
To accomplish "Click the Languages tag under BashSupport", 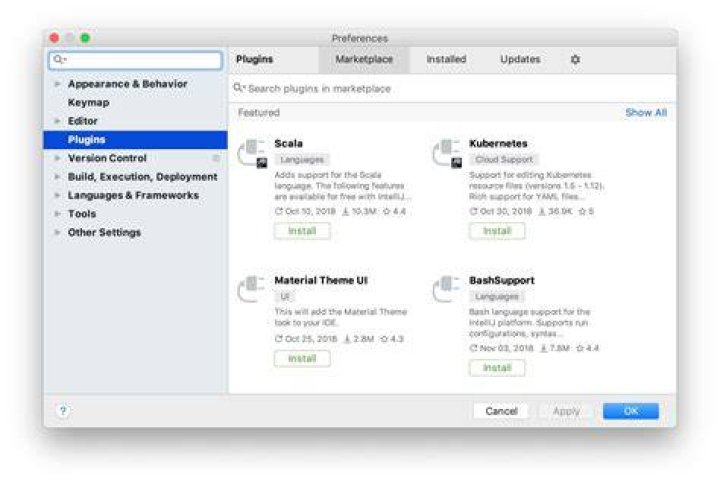I will point(497,296).
